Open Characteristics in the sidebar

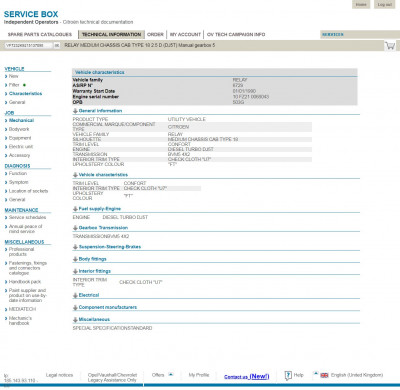pyautogui.click(x=25, y=94)
